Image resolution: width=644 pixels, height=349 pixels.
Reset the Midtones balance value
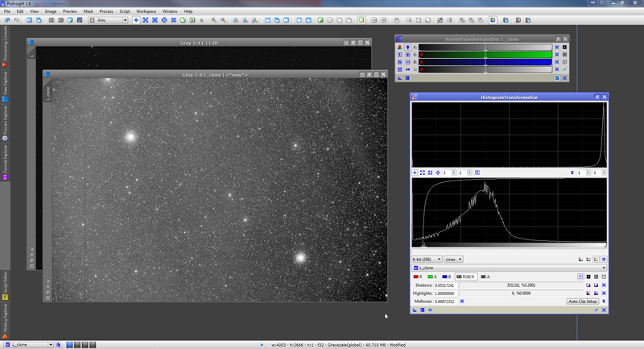462,301
